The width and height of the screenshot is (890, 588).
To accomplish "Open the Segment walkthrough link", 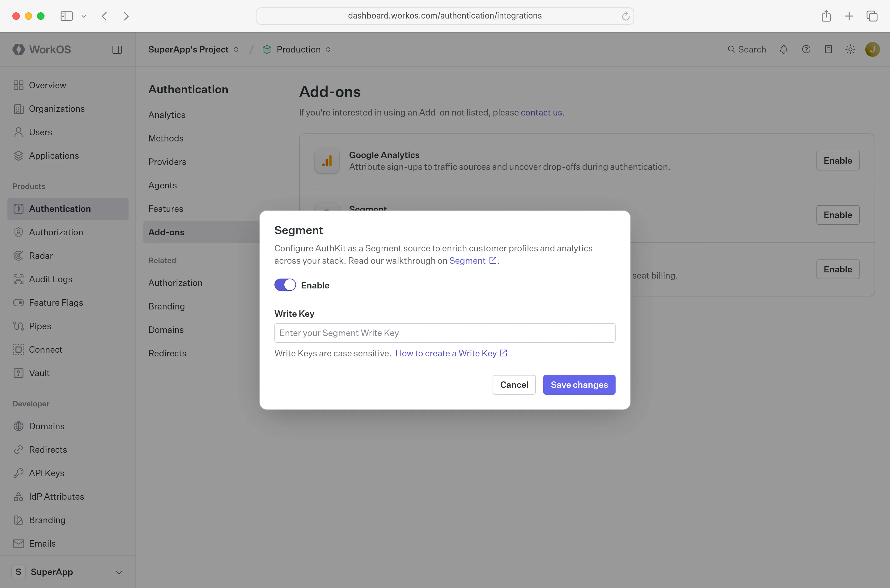I will click(473, 261).
